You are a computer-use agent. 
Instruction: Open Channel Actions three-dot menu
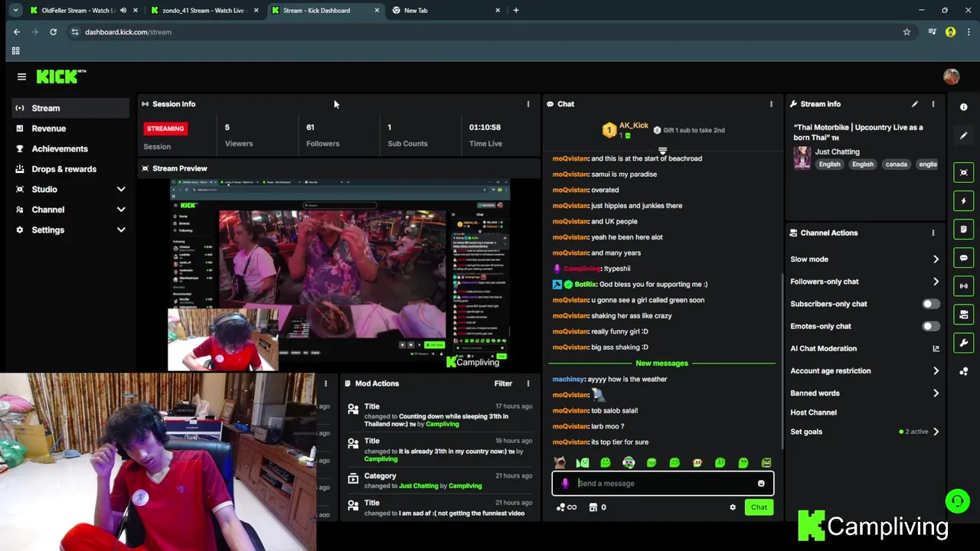933,233
